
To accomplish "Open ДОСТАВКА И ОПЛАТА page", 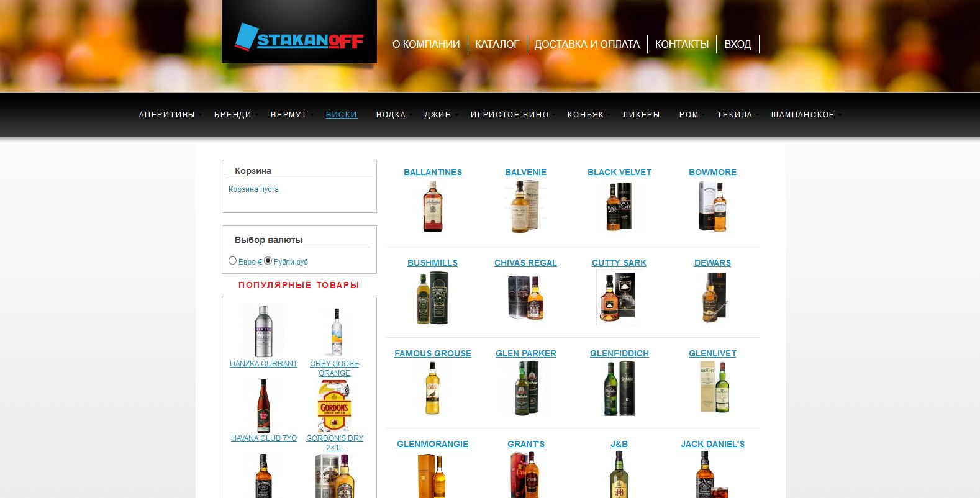I will [x=587, y=44].
